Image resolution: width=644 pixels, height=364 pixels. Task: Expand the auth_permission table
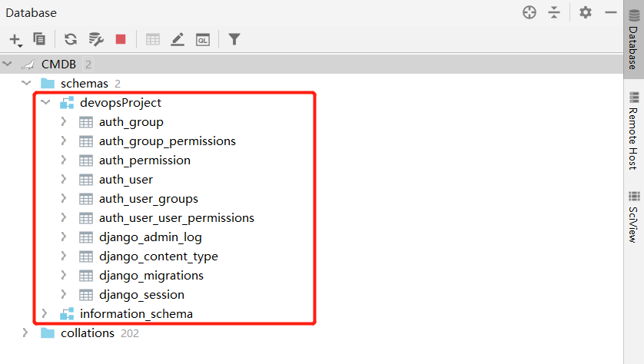tap(64, 160)
